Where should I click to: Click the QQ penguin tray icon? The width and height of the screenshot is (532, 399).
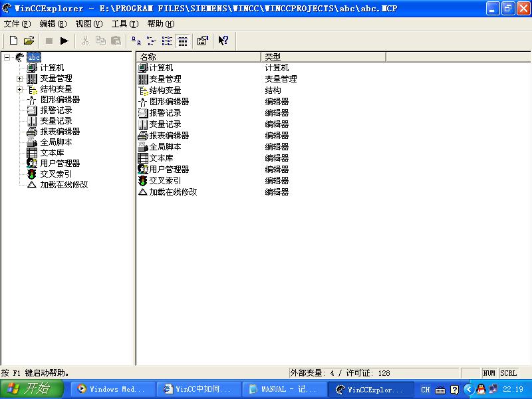coord(481,389)
